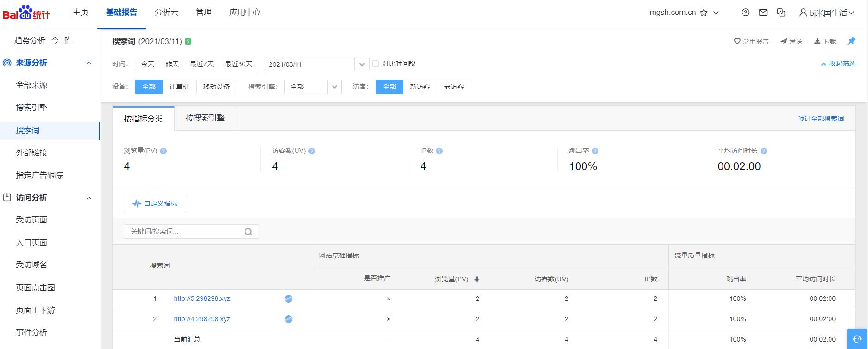
Task: Click trend chart icon for http://4.298298.xyz
Action: pyautogui.click(x=289, y=319)
